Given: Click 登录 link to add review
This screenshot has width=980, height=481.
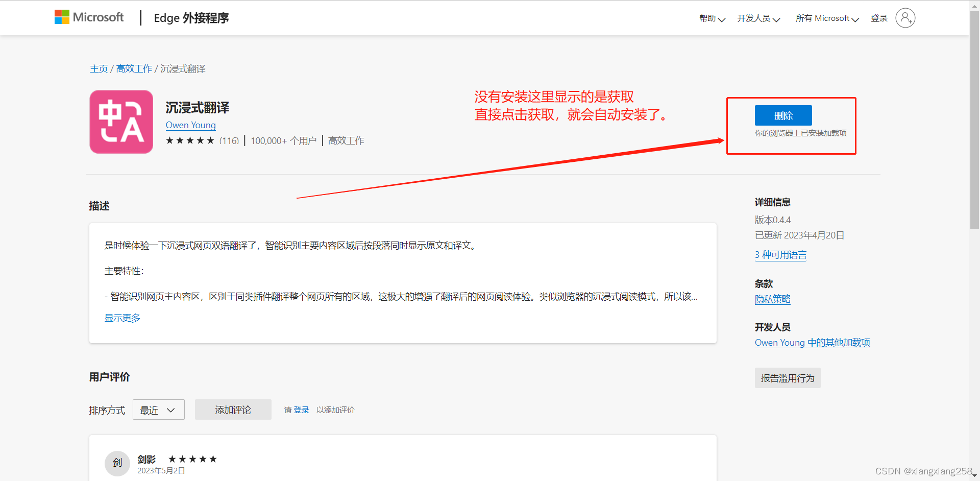Looking at the screenshot, I should (x=301, y=410).
